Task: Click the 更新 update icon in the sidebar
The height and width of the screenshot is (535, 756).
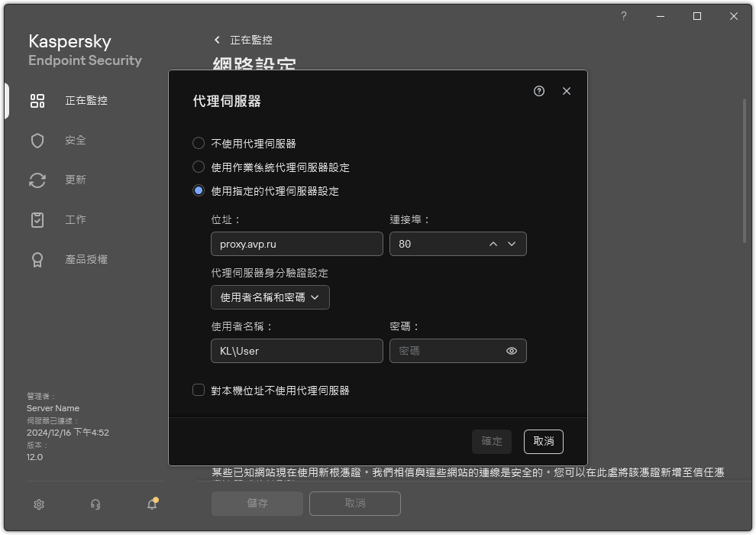Action: 37,180
